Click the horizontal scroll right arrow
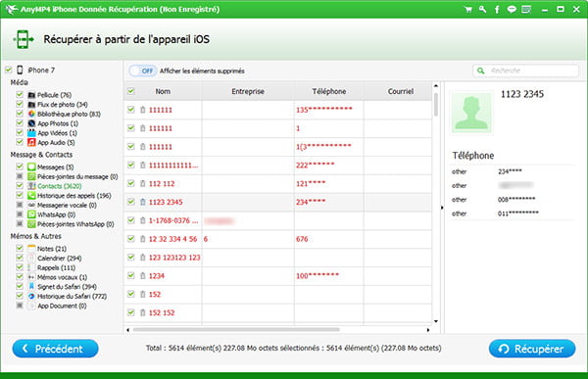 428,330
